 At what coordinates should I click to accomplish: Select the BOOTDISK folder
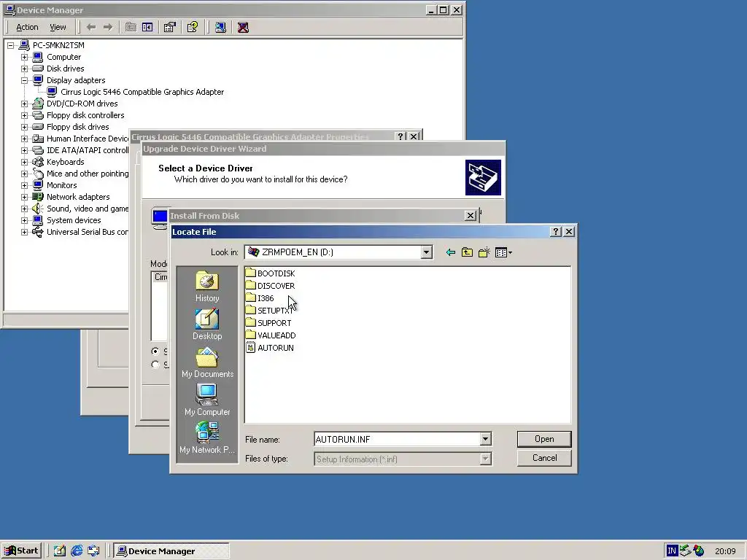[x=270, y=273]
